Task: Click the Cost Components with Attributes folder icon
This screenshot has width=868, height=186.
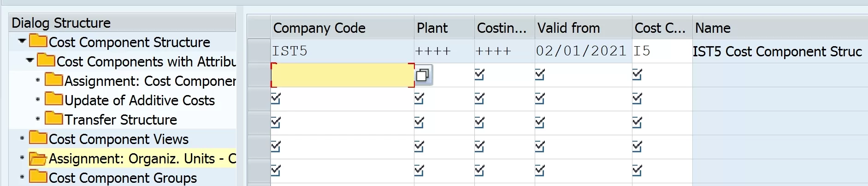Action: (46, 60)
